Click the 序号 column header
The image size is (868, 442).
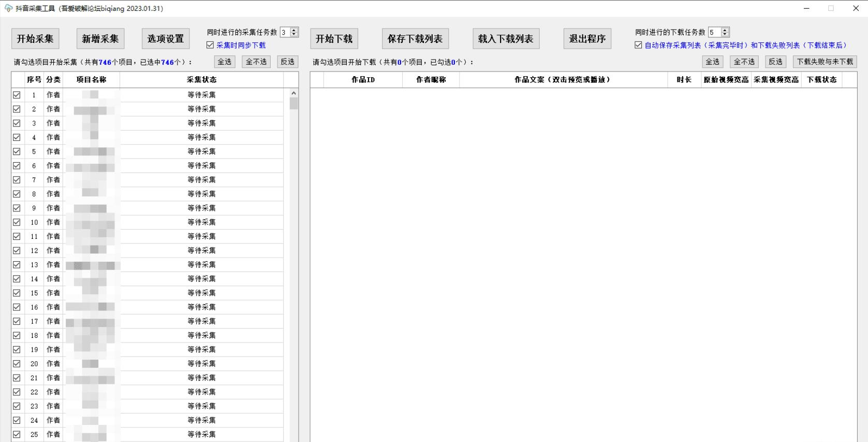click(34, 80)
